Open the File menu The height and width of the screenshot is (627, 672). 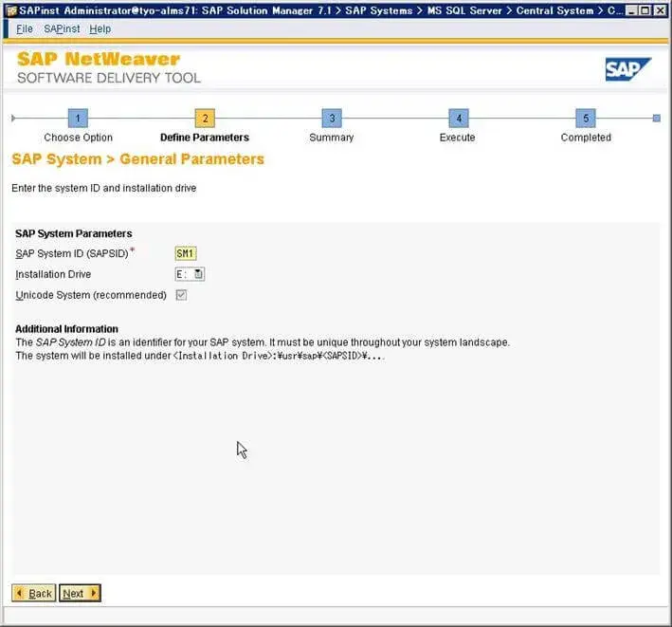25,28
